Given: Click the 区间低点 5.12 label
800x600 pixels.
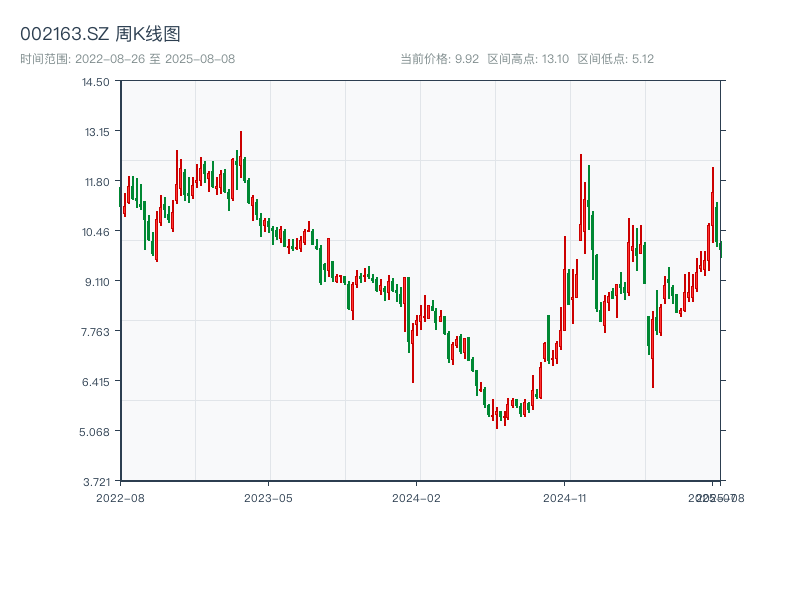Looking at the screenshot, I should 615,59.
